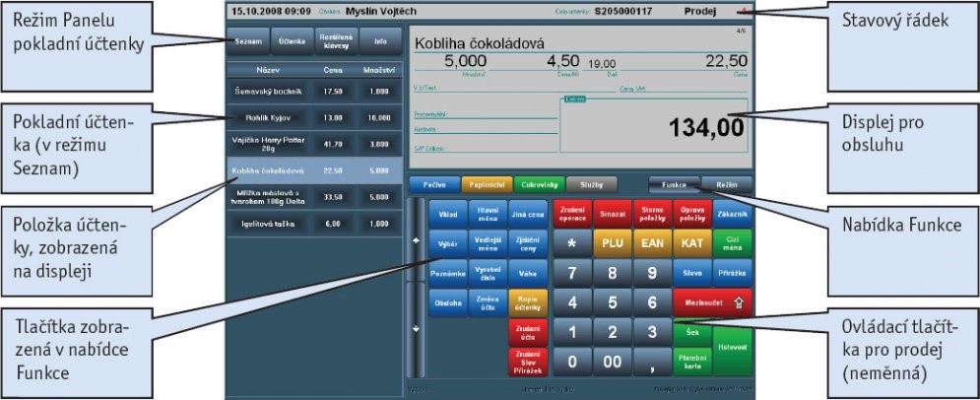Switch receipt panel to Účtenka mode

tap(290, 41)
